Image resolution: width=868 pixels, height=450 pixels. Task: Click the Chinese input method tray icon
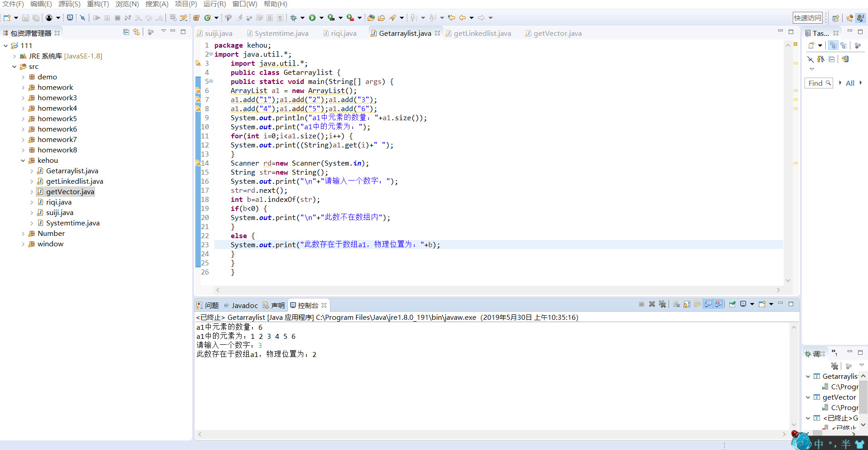pyautogui.click(x=819, y=444)
